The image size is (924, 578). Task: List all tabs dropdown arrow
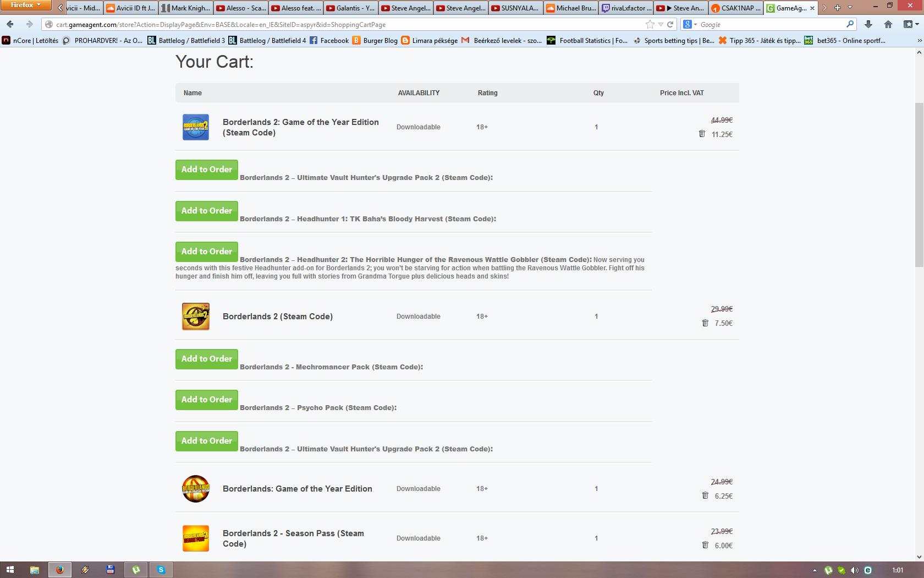click(850, 8)
